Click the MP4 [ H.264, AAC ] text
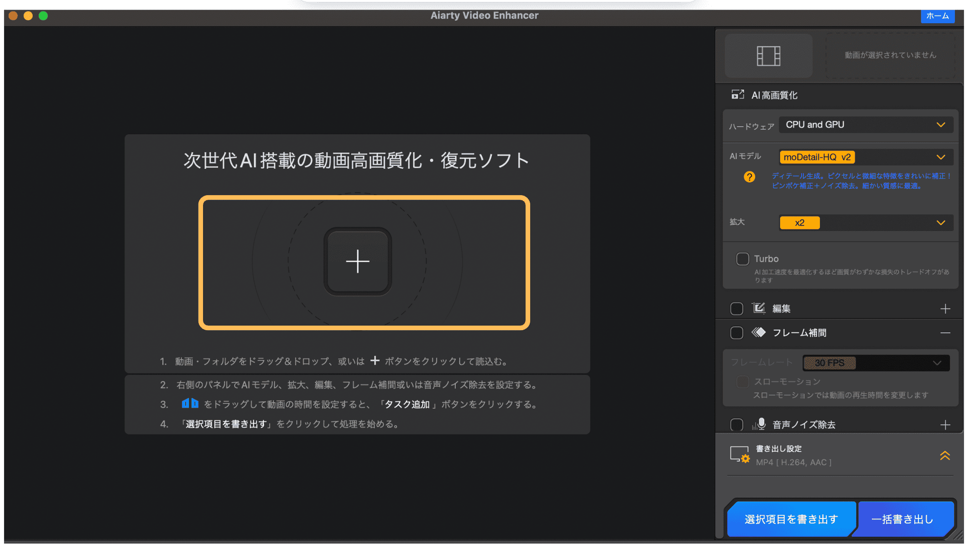The image size is (980, 560). pyautogui.click(x=793, y=462)
